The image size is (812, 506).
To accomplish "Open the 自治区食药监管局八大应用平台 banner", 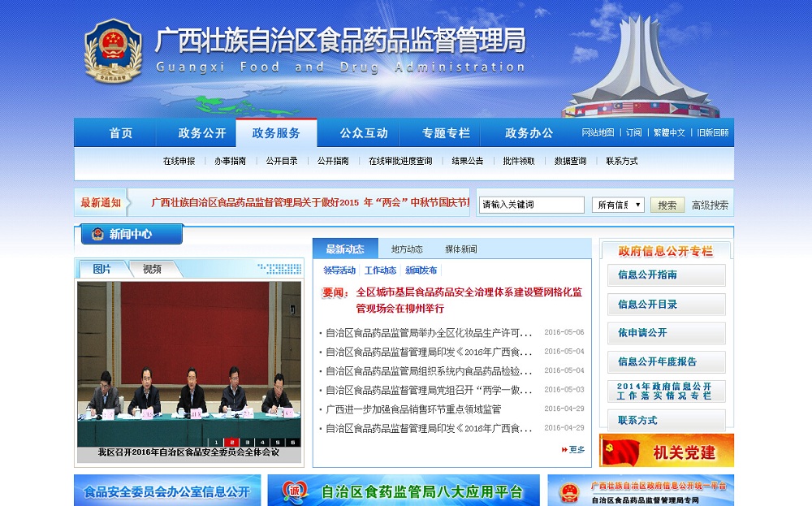I will click(x=404, y=491).
